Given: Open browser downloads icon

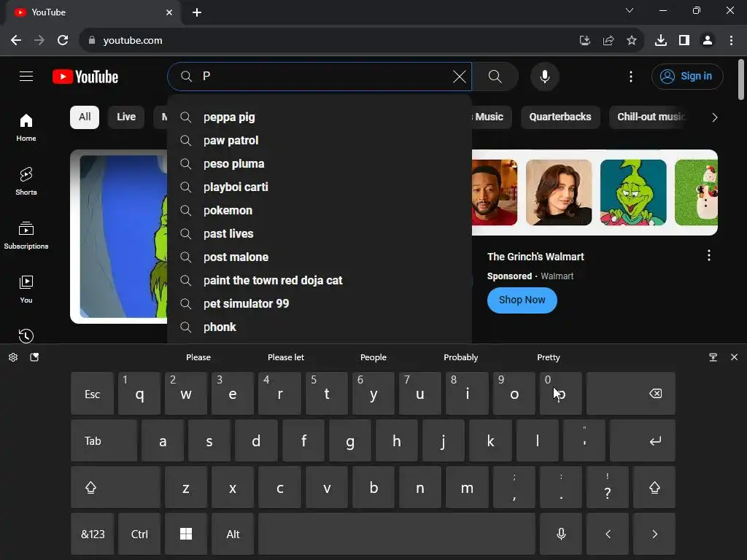Looking at the screenshot, I should (x=660, y=41).
